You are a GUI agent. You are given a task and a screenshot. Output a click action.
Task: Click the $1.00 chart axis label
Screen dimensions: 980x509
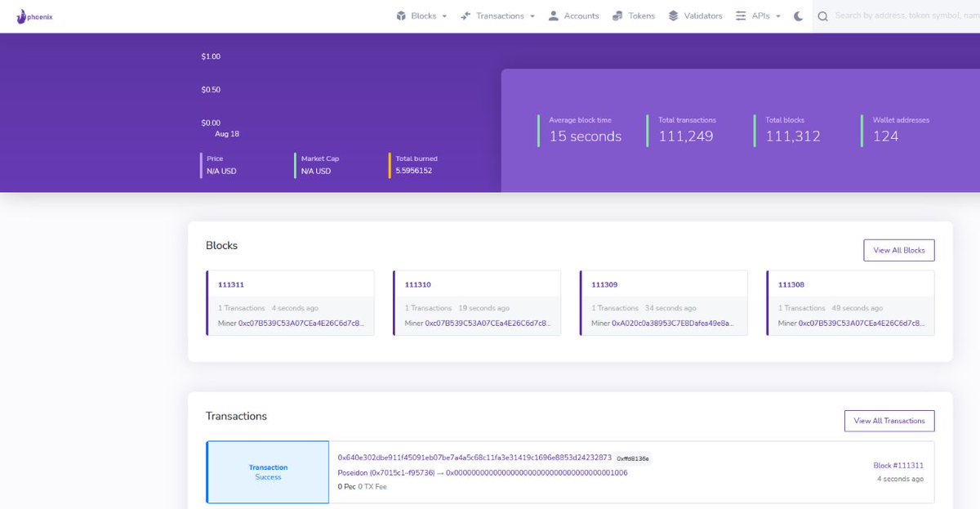pyautogui.click(x=211, y=56)
